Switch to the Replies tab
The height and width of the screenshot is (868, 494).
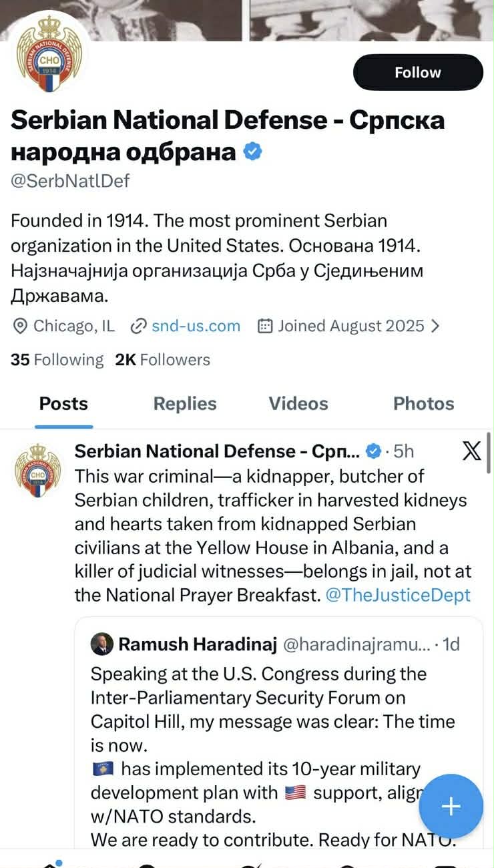pyautogui.click(x=185, y=404)
